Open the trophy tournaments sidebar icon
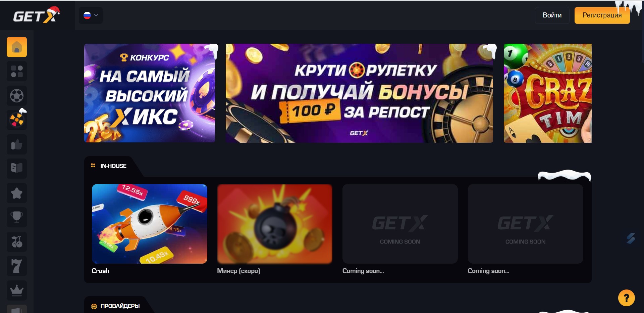Screen dimensions: 644x313 pyautogui.click(x=17, y=217)
